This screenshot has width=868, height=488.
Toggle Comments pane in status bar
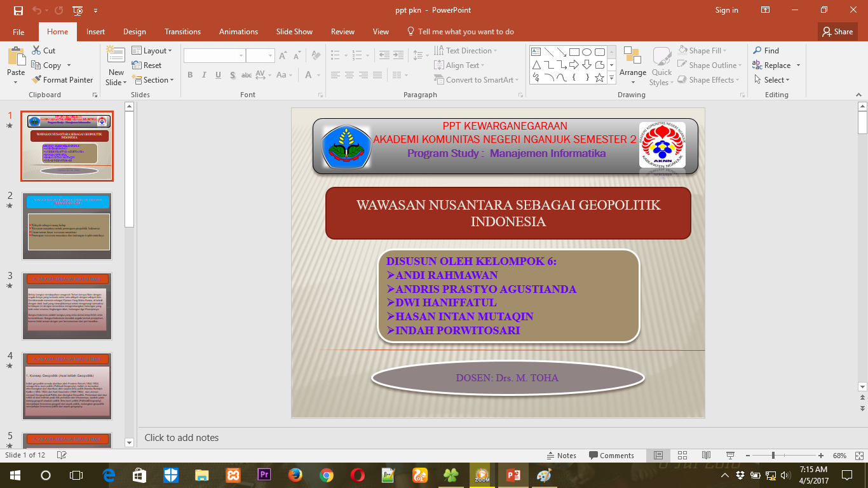click(x=611, y=455)
